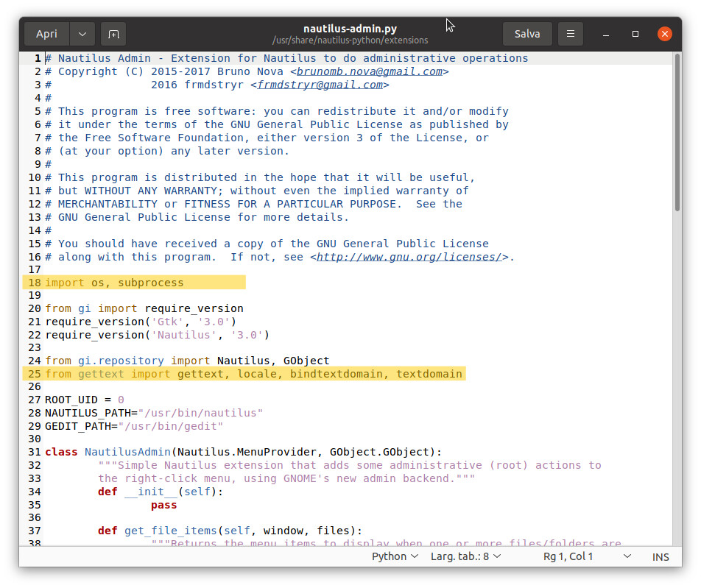Click the frmdstryr@gmail.com email link
Screen dimensions: 701x588
click(x=320, y=85)
